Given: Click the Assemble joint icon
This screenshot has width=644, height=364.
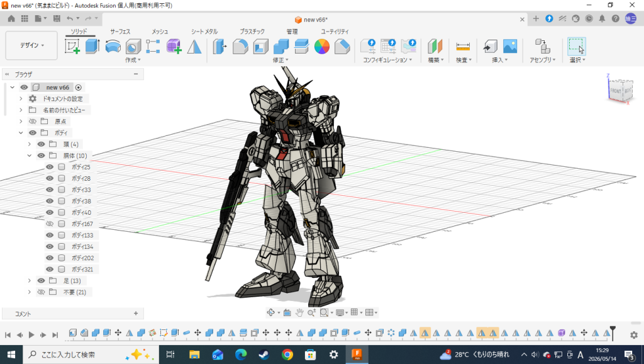Looking at the screenshot, I should coord(543,46).
